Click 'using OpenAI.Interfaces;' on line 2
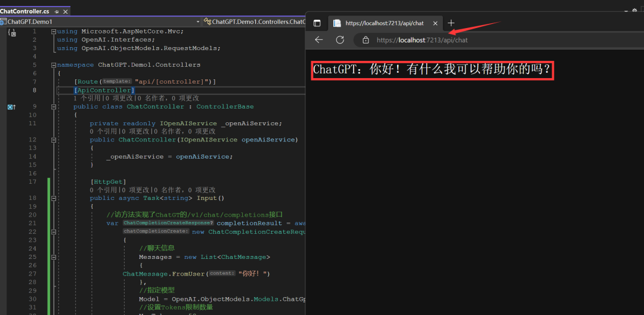The height and width of the screenshot is (315, 644). [x=106, y=40]
